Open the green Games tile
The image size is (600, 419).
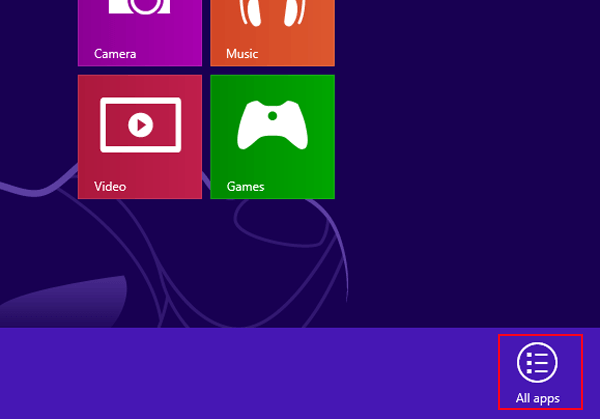[x=272, y=137]
